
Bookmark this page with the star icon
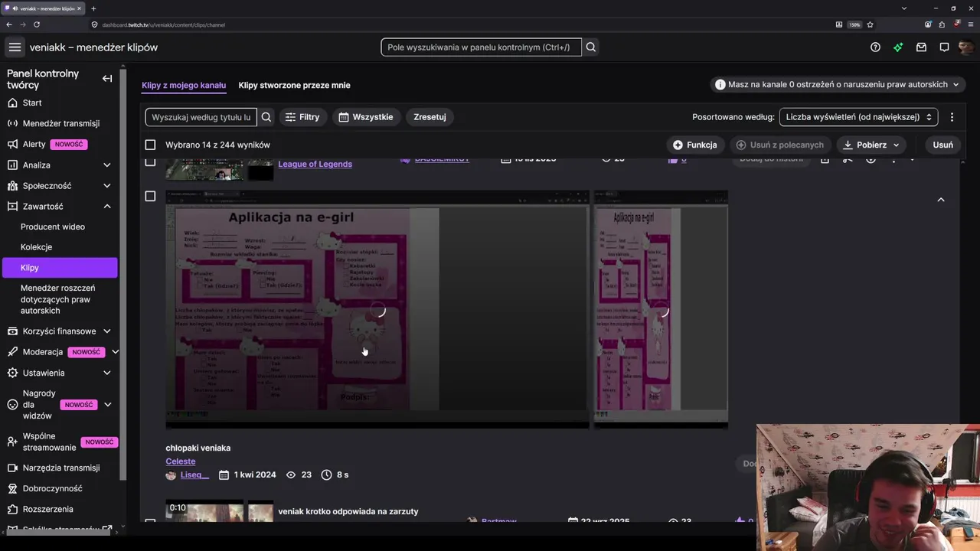(871, 24)
